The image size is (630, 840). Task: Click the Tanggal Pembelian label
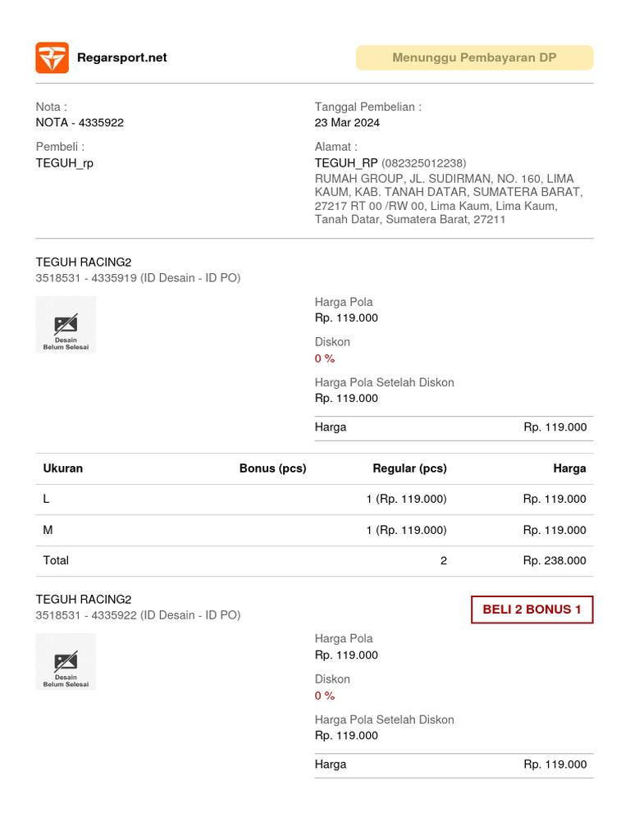click(x=368, y=107)
